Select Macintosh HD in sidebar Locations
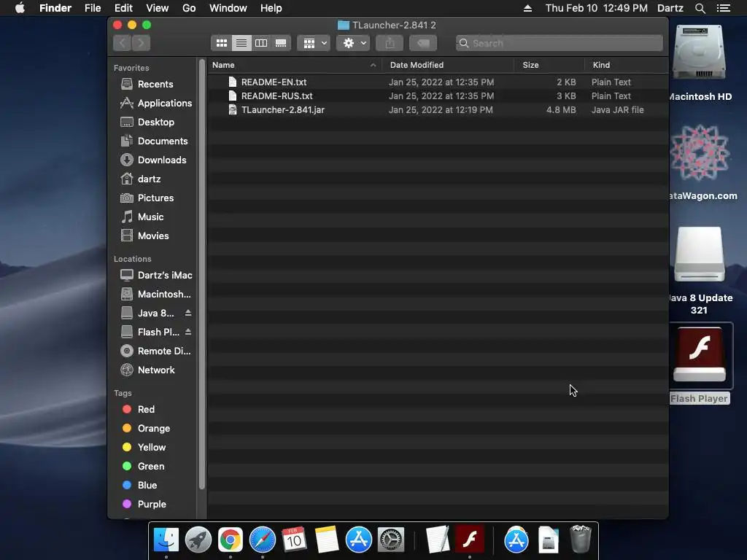This screenshot has width=747, height=560. [155, 295]
